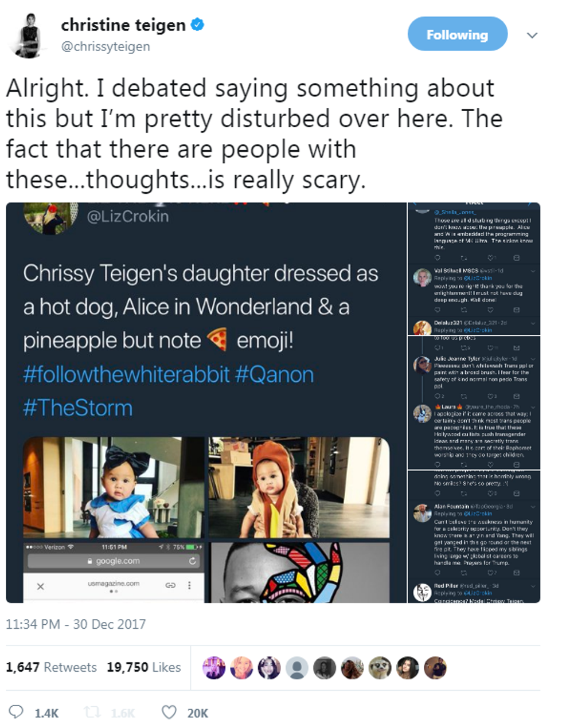Open the 19,750 Likes list
This screenshot has height=728, width=562.
[x=143, y=667]
